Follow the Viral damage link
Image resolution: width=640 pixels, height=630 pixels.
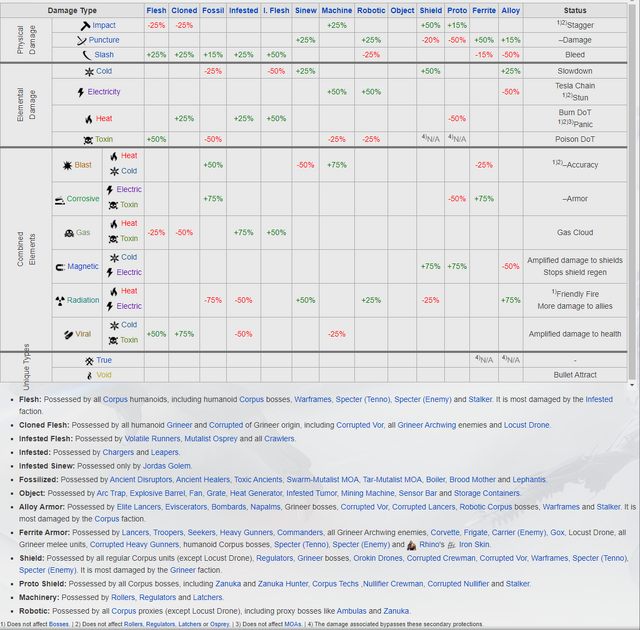83,334
